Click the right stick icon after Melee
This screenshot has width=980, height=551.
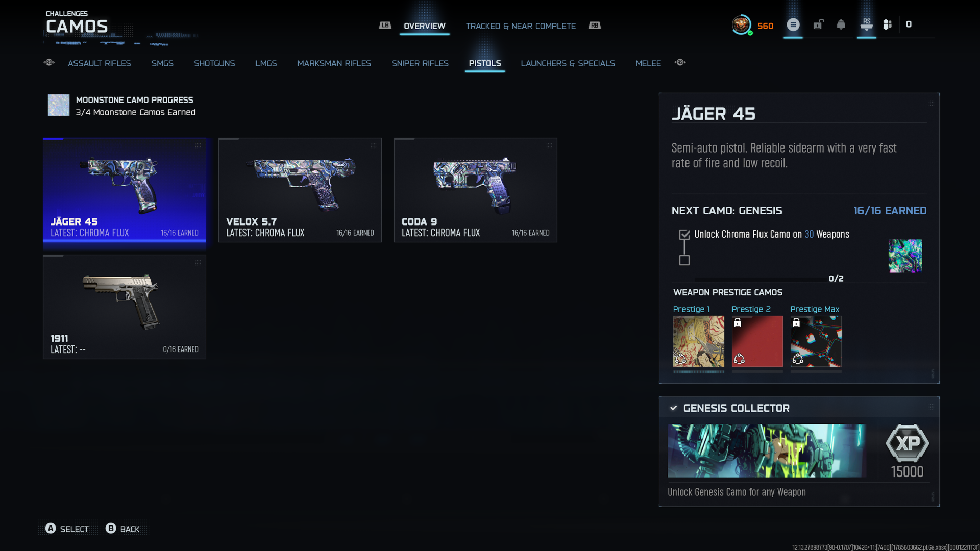680,62
